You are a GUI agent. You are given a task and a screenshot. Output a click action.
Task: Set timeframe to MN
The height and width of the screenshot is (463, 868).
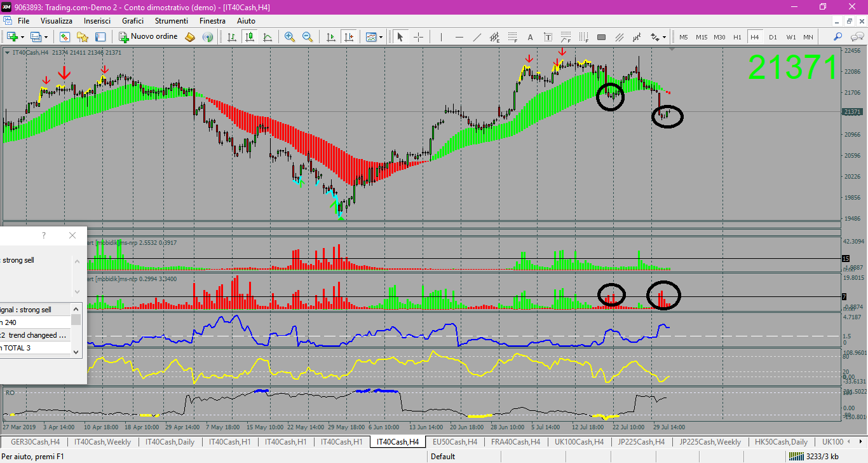click(808, 37)
